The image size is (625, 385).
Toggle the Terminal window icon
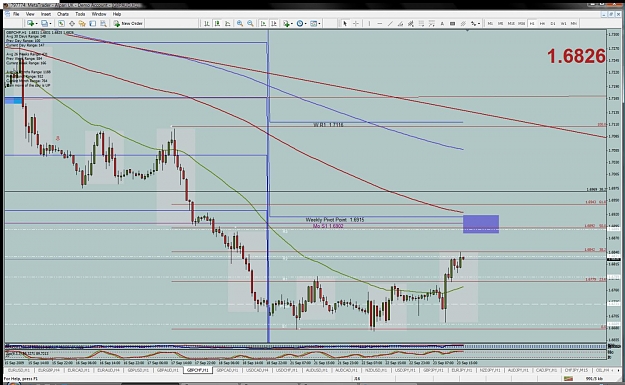point(92,24)
